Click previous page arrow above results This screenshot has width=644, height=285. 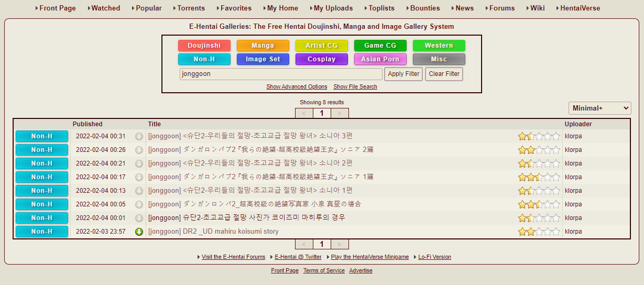click(x=304, y=113)
